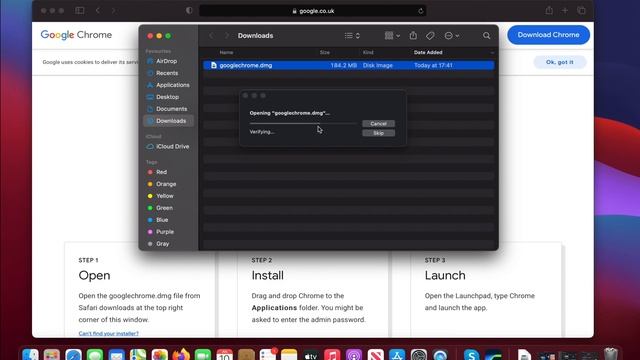Image resolution: width=640 pixels, height=360 pixels.
Task: Select Downloads in Finder sidebar
Action: point(168,121)
